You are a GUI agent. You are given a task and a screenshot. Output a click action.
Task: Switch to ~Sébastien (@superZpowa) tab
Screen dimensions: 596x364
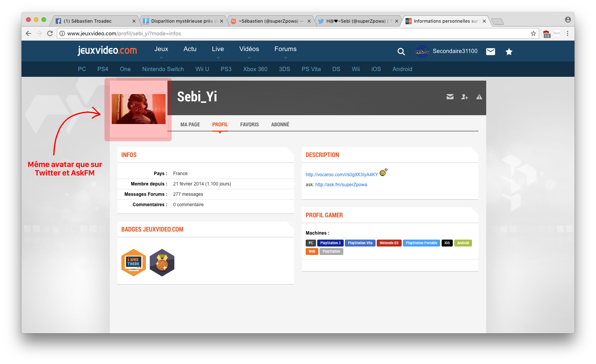(271, 21)
